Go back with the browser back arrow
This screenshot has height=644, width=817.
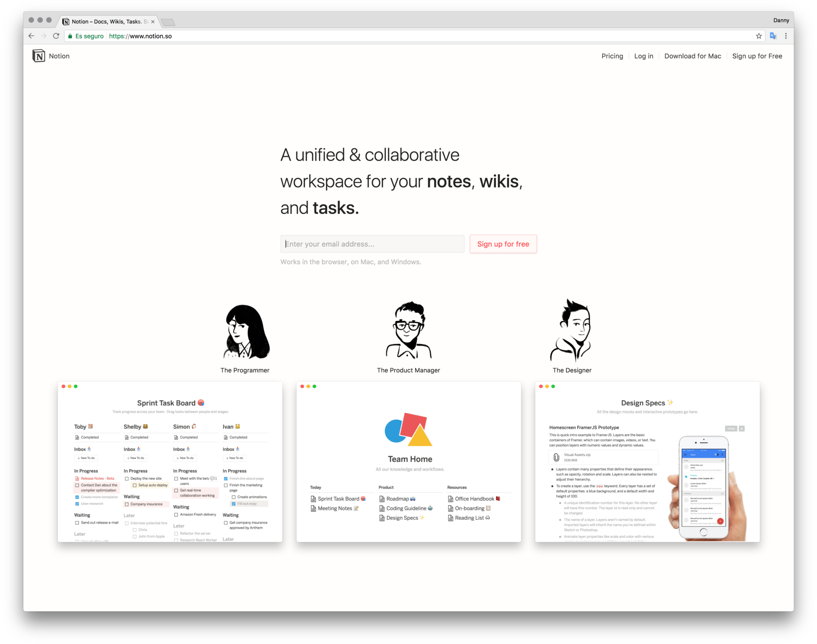pyautogui.click(x=31, y=36)
